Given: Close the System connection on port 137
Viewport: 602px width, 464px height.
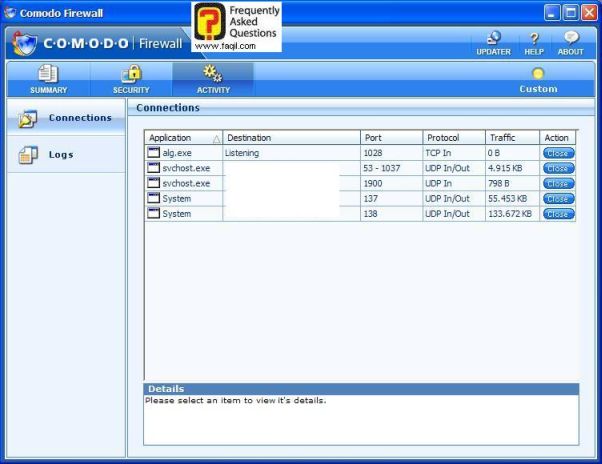Looking at the screenshot, I should click(x=559, y=199).
